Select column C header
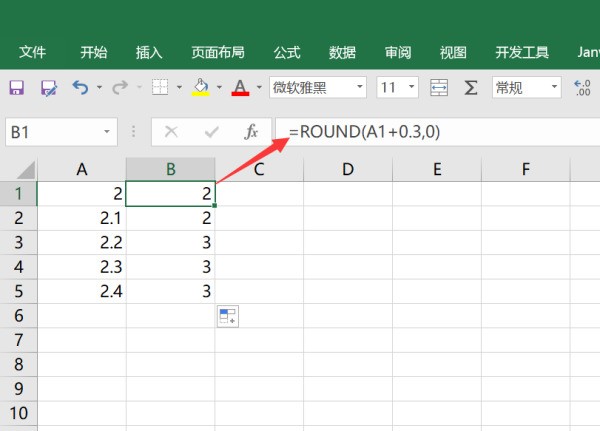The height and width of the screenshot is (431, 600). pos(259,169)
